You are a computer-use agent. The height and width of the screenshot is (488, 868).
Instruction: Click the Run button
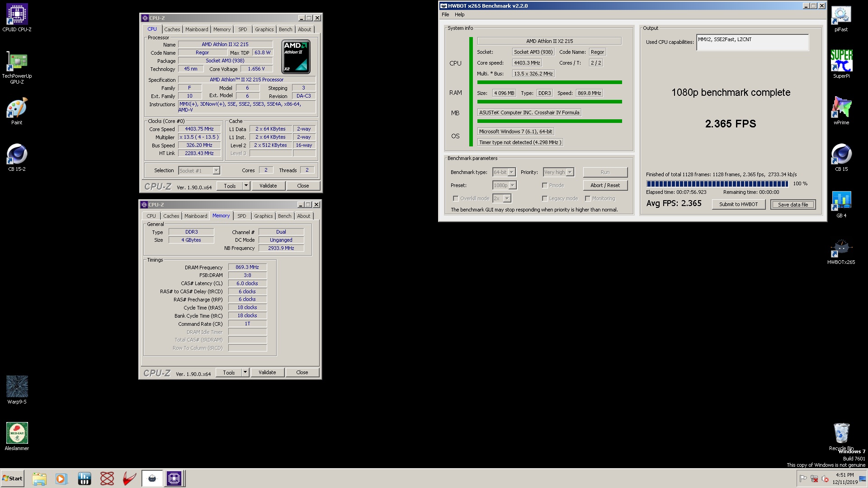pos(605,172)
